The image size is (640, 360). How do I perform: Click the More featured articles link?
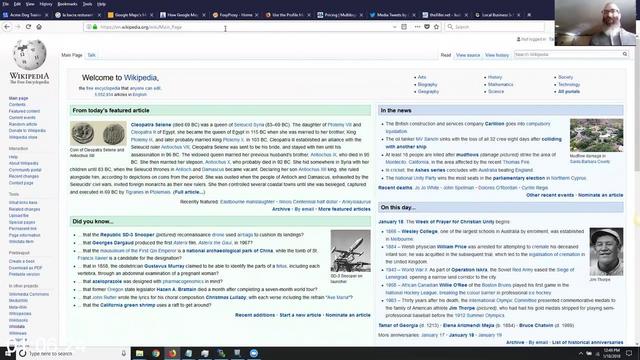tap(344, 209)
